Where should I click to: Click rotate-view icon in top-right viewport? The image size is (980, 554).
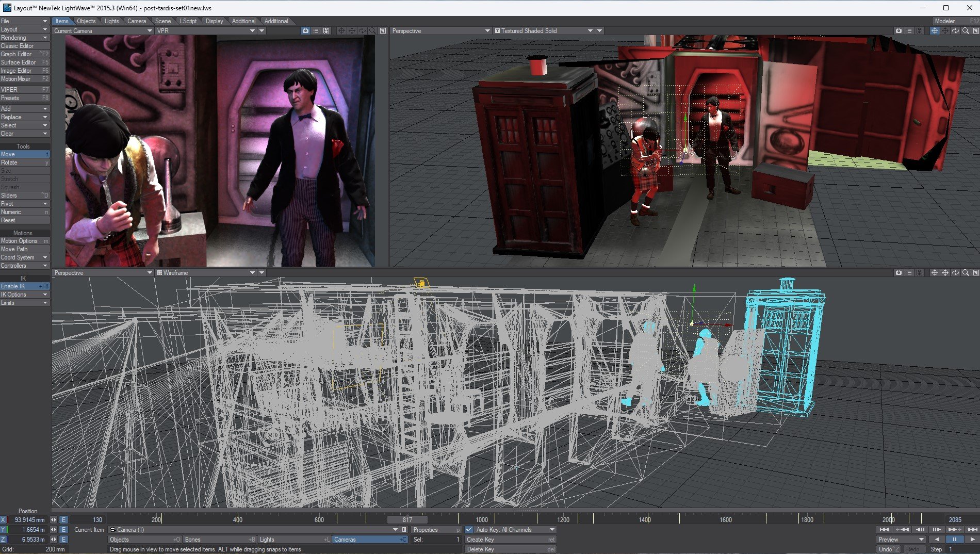pos(955,31)
